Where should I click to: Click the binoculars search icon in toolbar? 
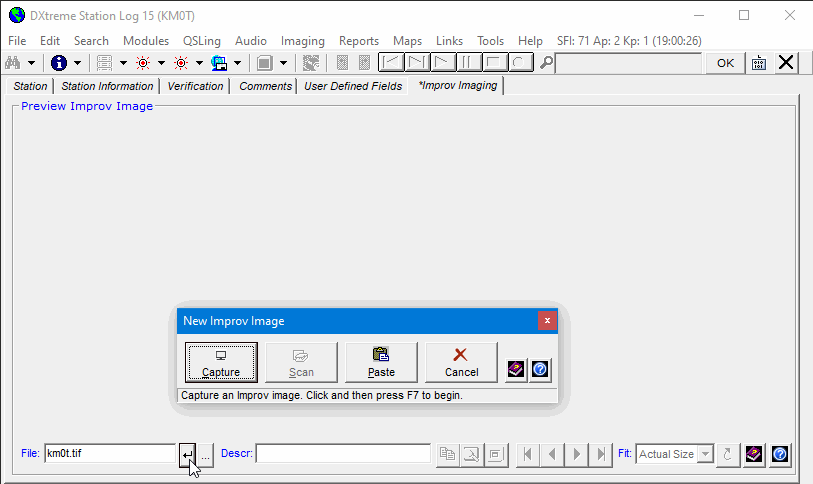point(12,63)
